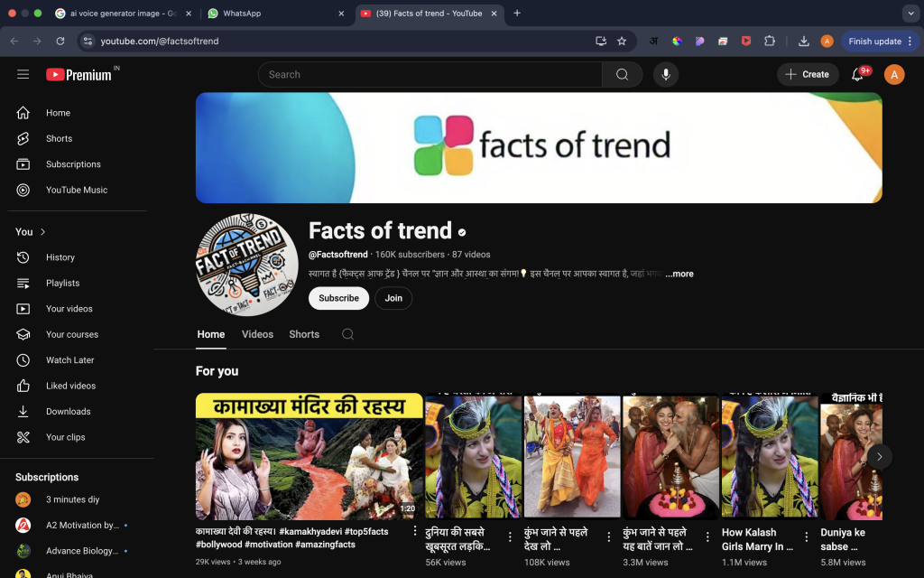Expand the You section chevron
924x578 pixels.
[x=42, y=232]
